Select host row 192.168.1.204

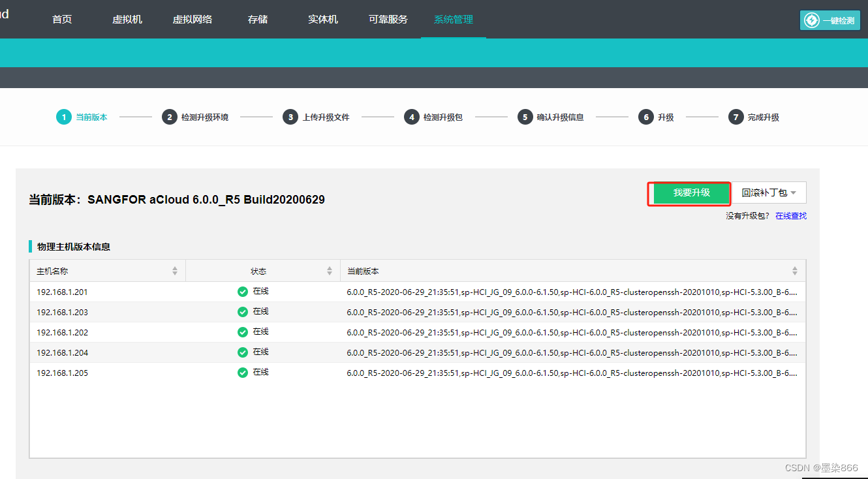[418, 352]
